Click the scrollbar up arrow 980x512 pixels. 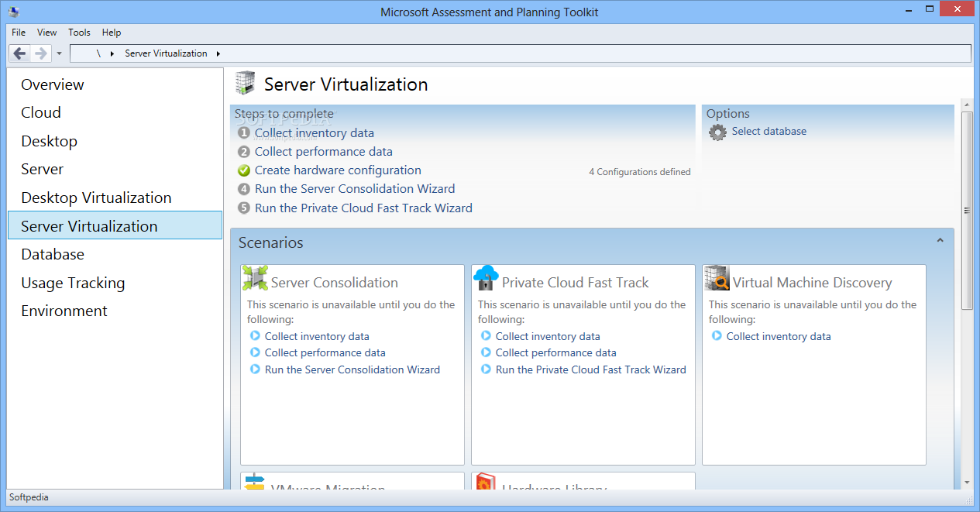(967, 104)
